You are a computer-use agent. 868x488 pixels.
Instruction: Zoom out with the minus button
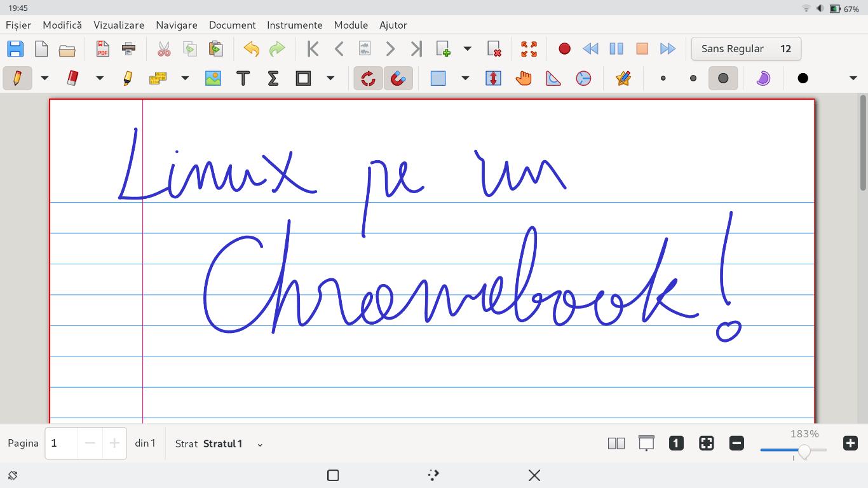point(736,444)
